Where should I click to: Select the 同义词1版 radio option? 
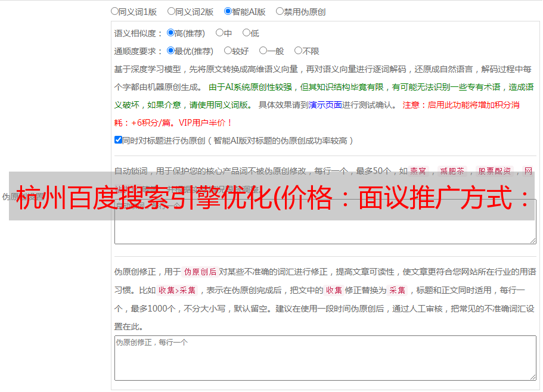point(114,11)
